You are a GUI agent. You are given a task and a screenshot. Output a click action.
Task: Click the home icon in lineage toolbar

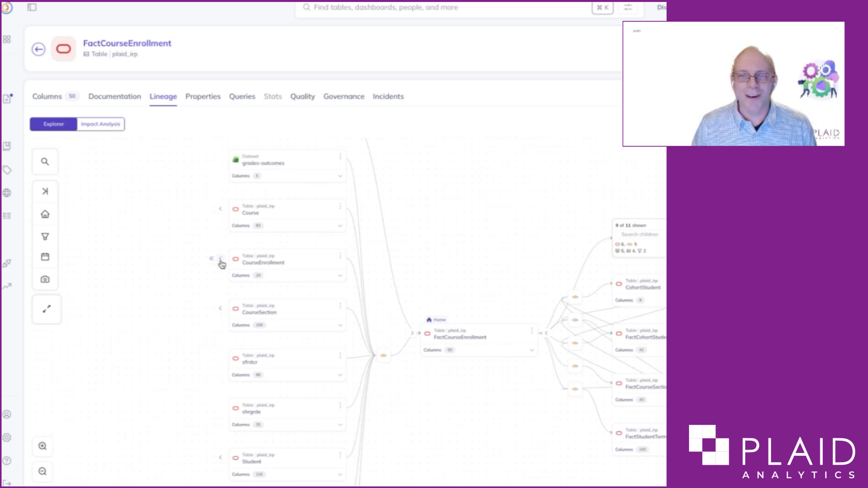coord(45,214)
